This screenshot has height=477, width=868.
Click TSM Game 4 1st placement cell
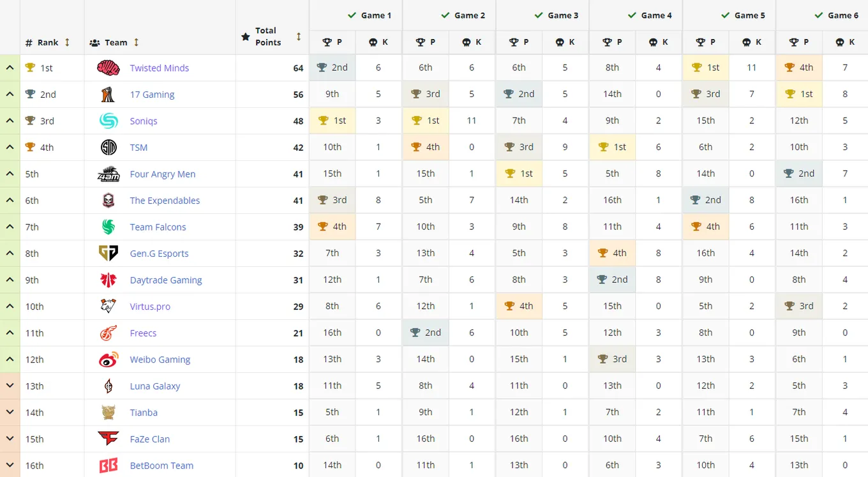click(x=612, y=147)
